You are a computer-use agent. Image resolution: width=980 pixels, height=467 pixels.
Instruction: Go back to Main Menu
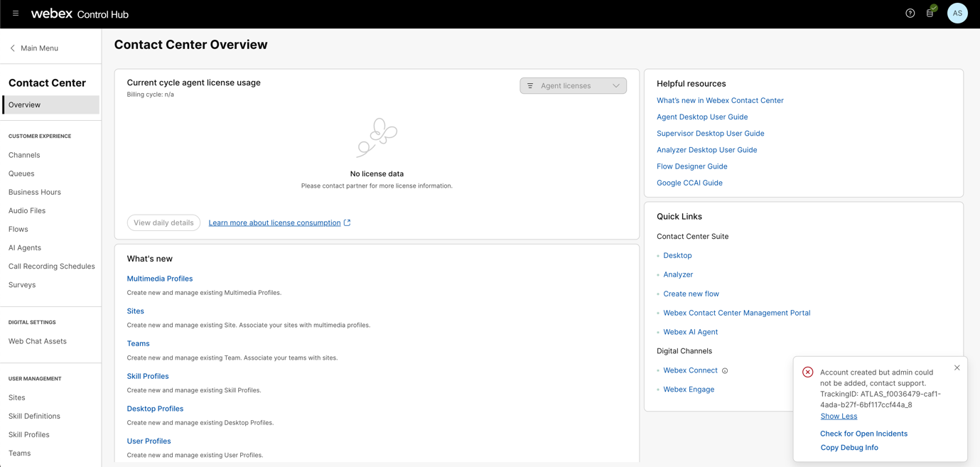coord(39,48)
